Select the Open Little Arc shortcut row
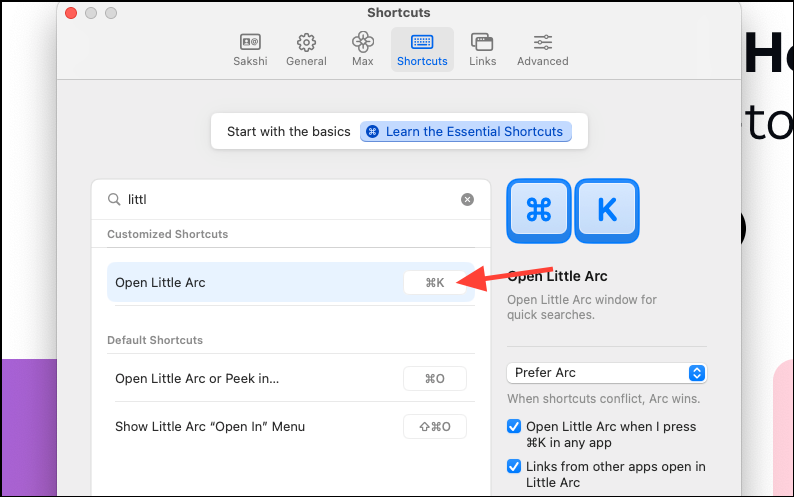The height and width of the screenshot is (497, 794). (291, 282)
